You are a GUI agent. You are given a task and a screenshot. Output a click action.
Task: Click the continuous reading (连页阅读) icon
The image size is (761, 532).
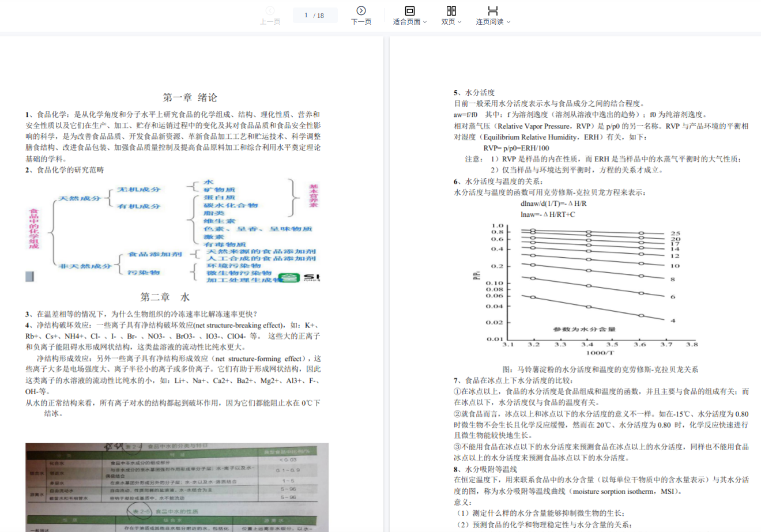pos(492,10)
